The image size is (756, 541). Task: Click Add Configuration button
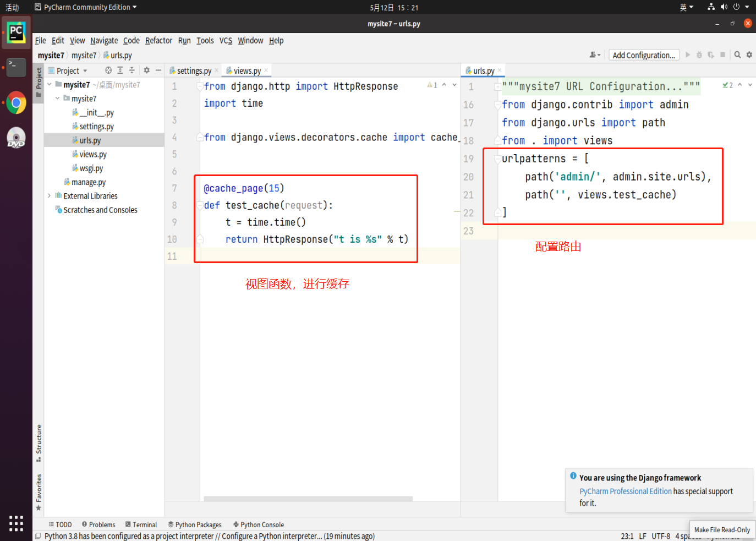[x=643, y=55]
